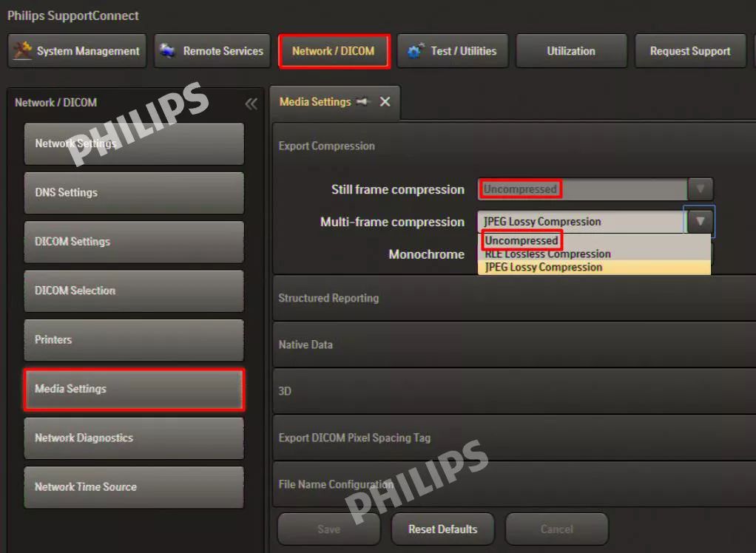Open DICOM Selection in sidebar
Viewport: 756px width, 553px height.
134,291
